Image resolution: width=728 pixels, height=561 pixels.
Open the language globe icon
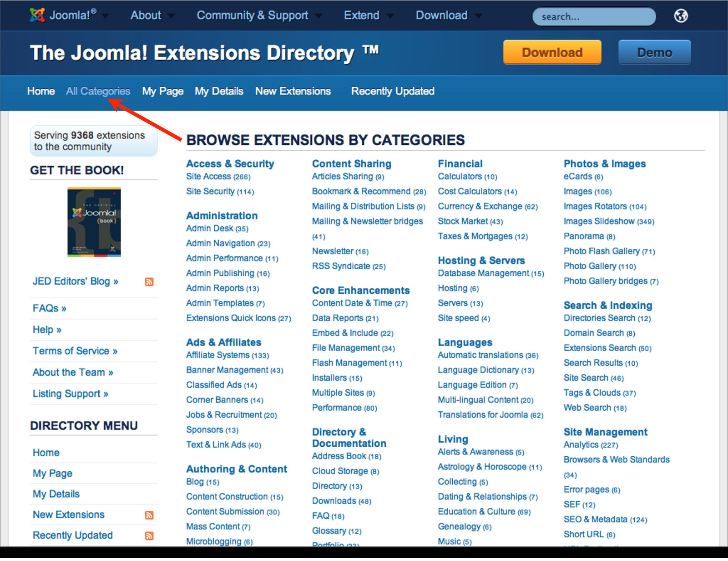681,16
